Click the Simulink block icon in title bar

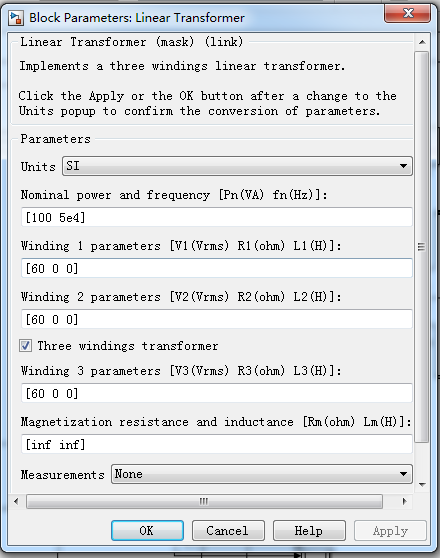(x=16, y=18)
